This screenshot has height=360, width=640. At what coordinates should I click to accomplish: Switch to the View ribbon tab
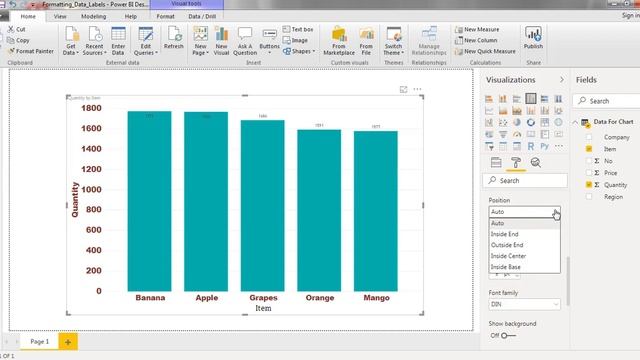pos(60,16)
